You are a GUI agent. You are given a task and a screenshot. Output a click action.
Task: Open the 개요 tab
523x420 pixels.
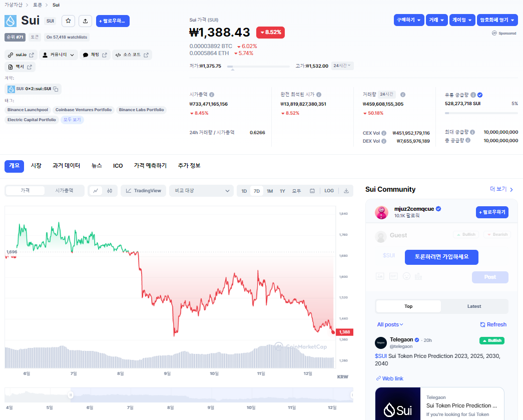14,166
